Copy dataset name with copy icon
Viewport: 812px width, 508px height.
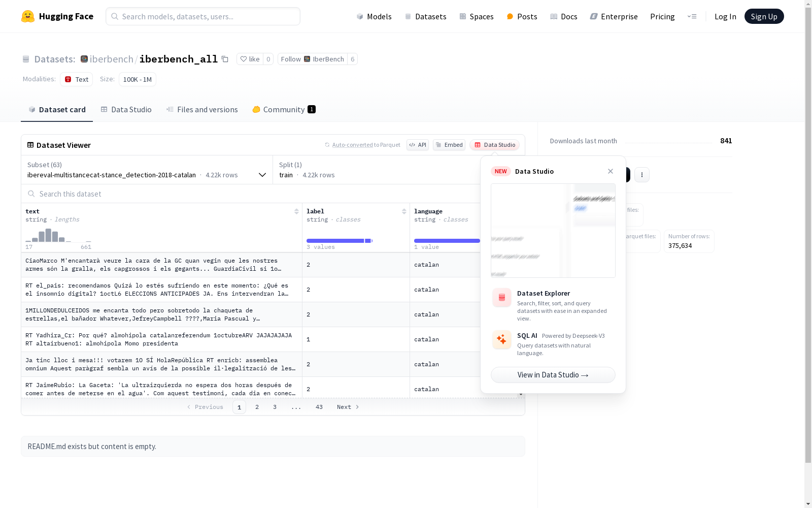(x=225, y=59)
